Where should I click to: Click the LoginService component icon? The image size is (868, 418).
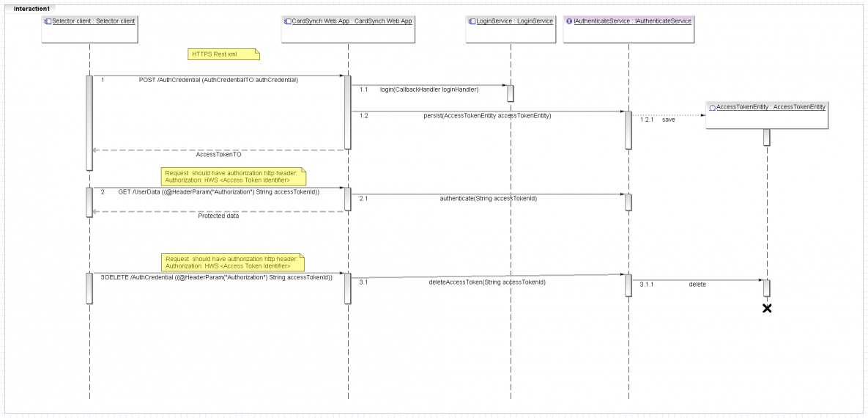[472, 21]
